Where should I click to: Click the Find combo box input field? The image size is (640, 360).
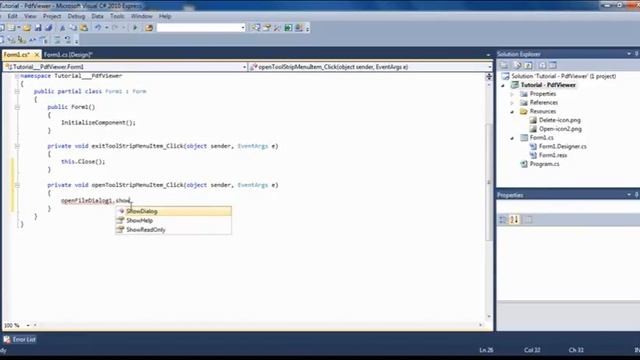(199, 28)
